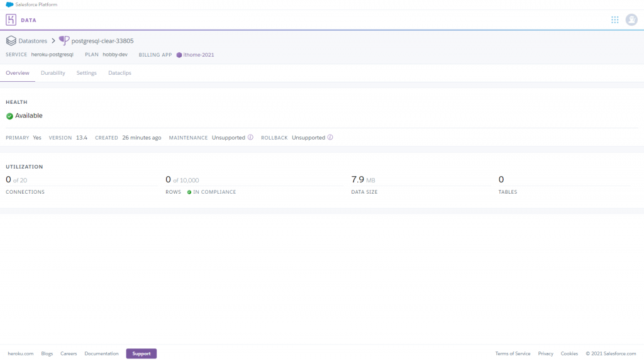
Task: Open Terms of Service link
Action: (513, 353)
